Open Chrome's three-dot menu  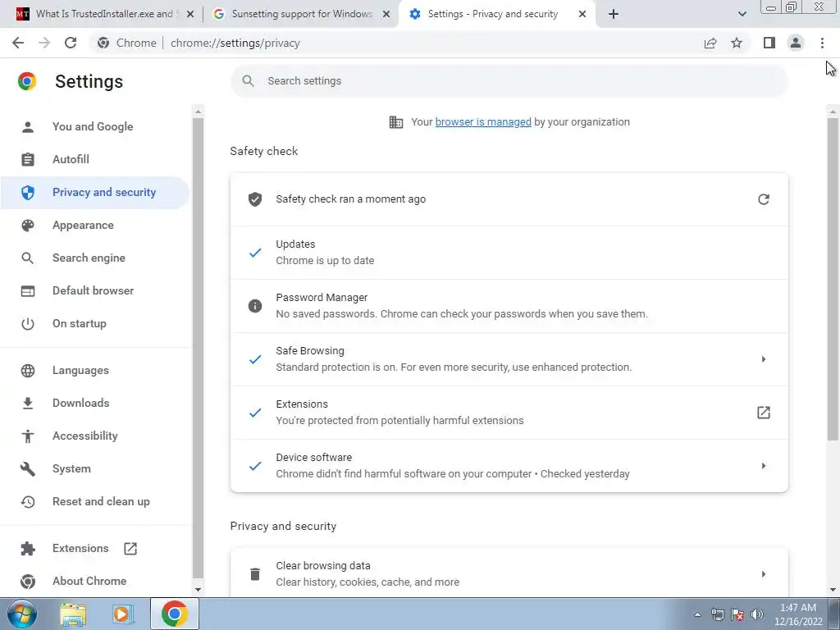(x=822, y=43)
